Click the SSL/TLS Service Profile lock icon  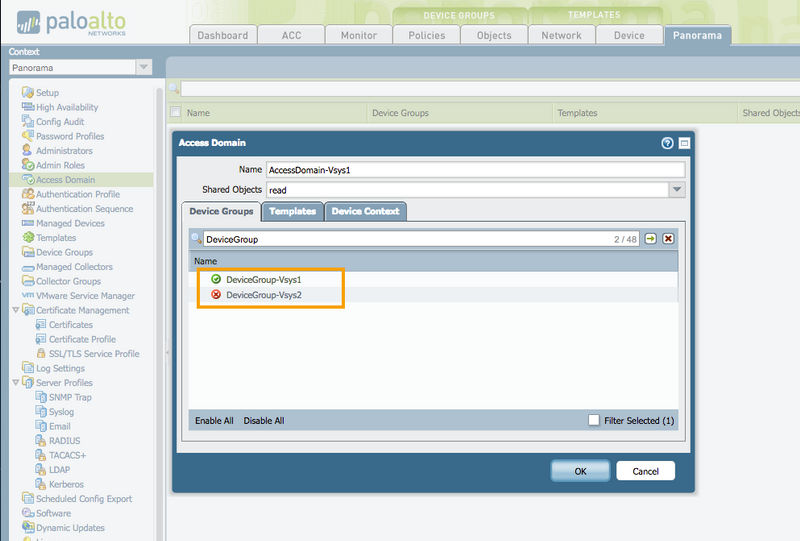pos(41,353)
